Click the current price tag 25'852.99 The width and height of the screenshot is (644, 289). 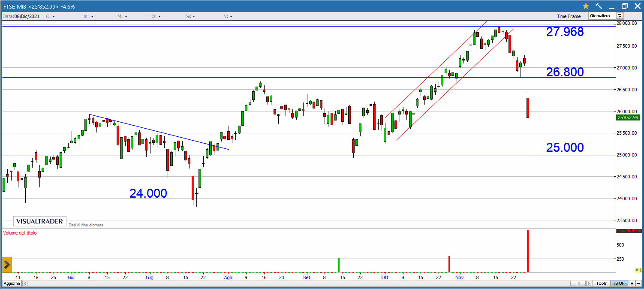628,117
